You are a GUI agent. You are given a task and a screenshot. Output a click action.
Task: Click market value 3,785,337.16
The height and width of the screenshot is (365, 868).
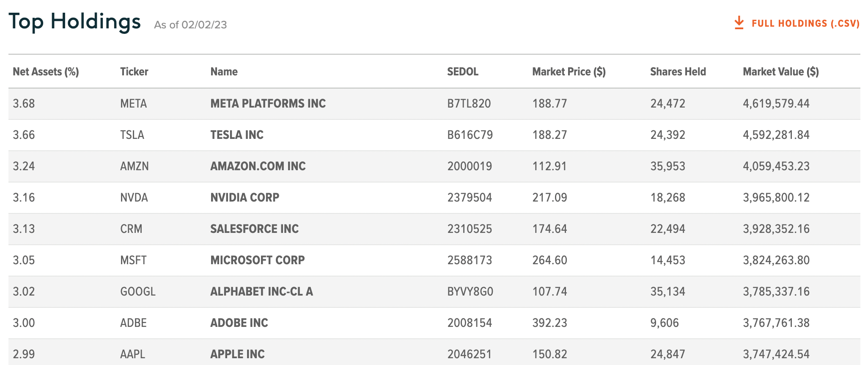[776, 291]
